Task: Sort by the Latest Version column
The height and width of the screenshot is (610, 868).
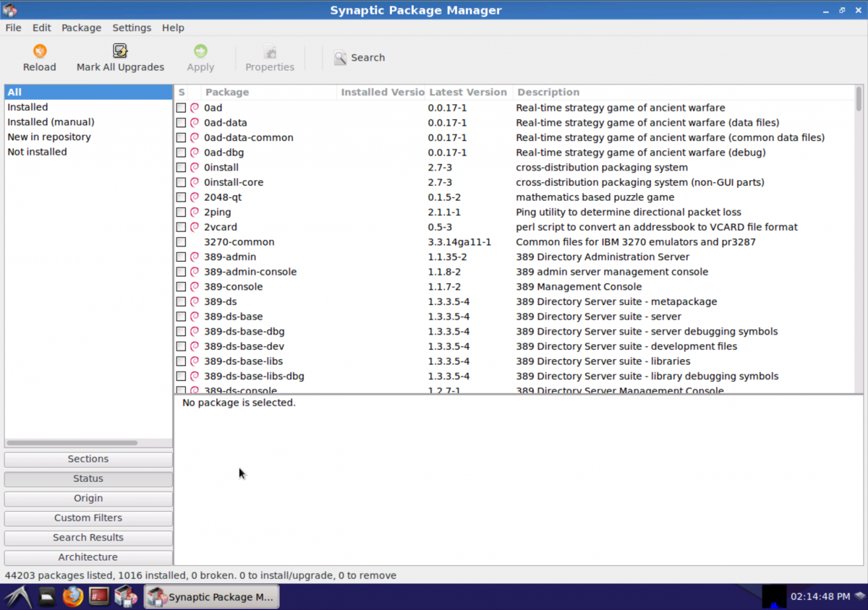Action: click(x=469, y=93)
